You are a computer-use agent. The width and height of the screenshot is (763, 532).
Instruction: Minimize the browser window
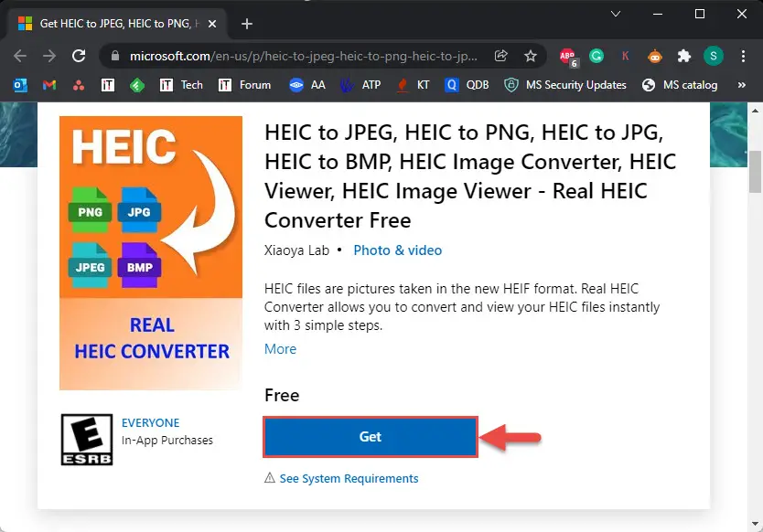click(658, 14)
